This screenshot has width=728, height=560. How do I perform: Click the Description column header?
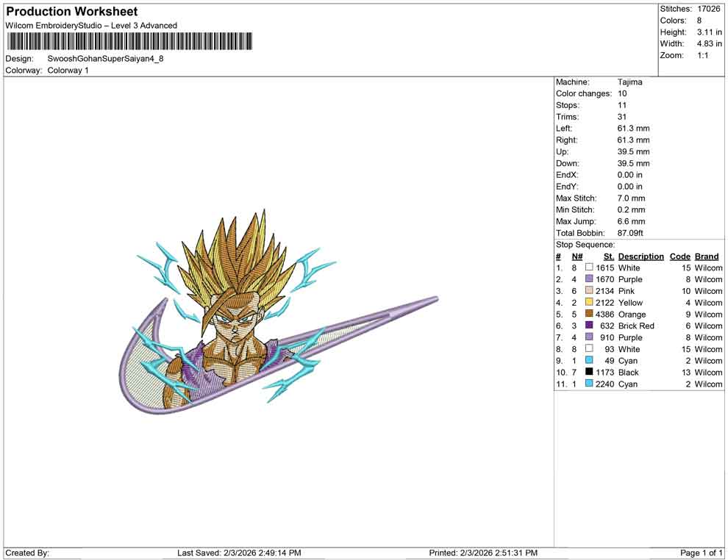tap(641, 256)
